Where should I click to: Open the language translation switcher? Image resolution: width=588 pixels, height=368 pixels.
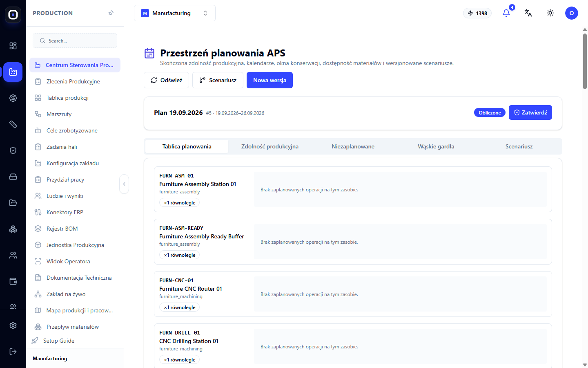pos(528,13)
